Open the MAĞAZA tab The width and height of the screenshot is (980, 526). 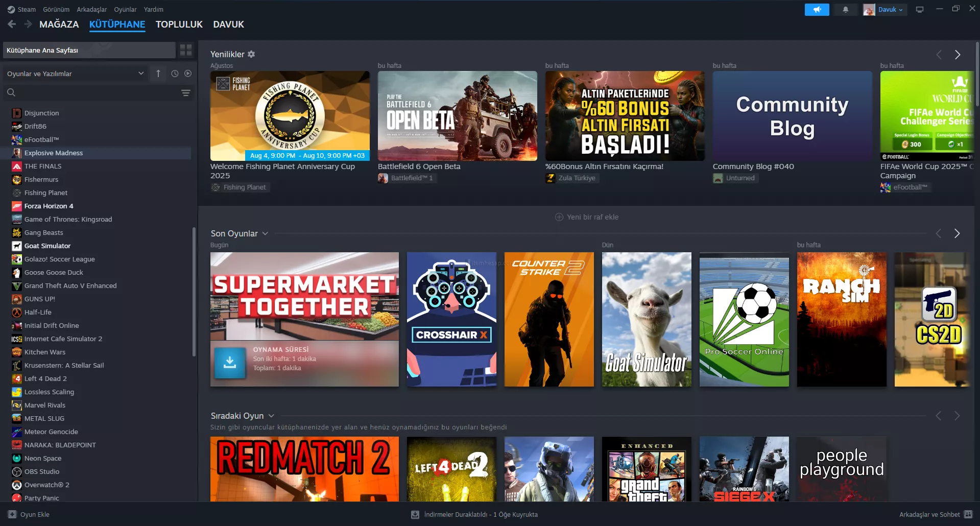[59, 25]
